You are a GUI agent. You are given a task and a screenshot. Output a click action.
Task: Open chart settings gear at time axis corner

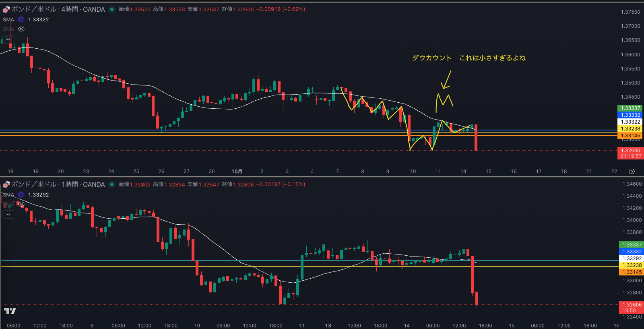[632, 172]
